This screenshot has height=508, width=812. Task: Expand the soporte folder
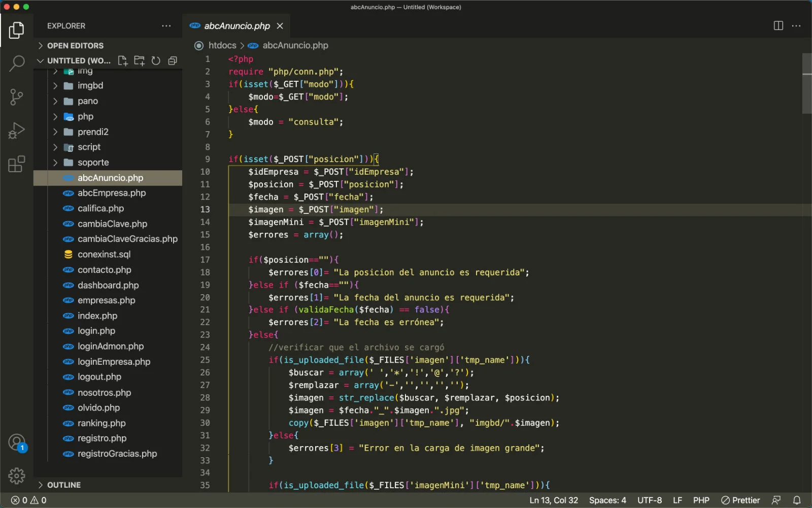(93, 163)
